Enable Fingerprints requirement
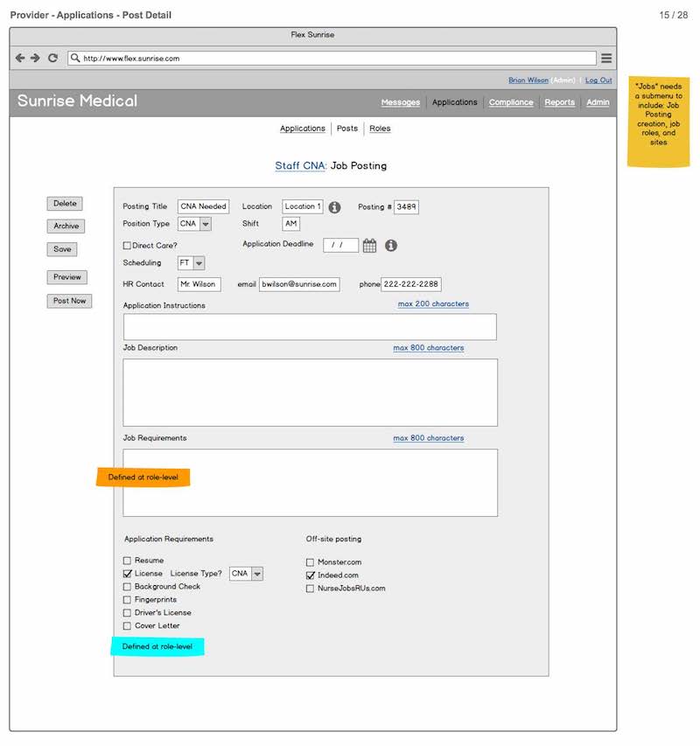Image resolution: width=700 pixels, height=746 pixels. 127,600
